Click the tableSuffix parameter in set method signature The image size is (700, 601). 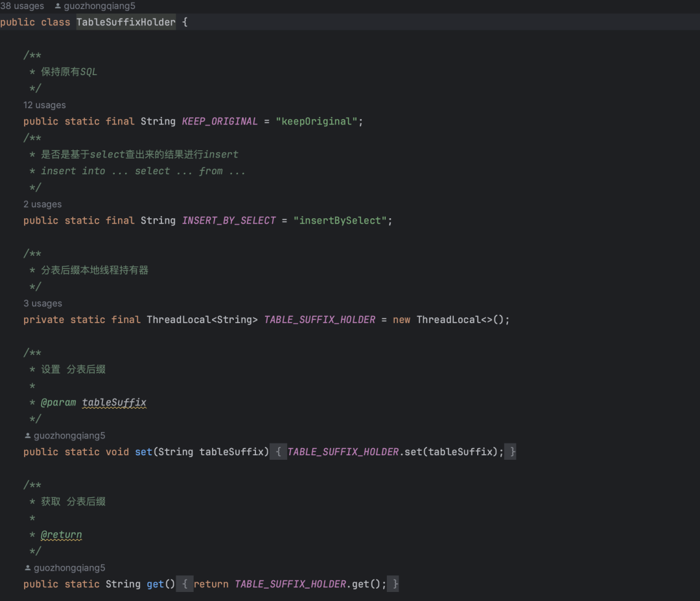pyautogui.click(x=231, y=451)
